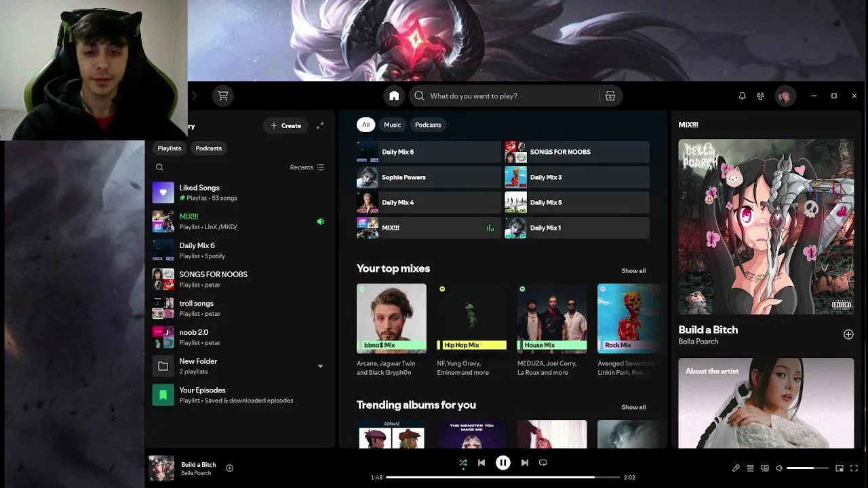Mute the volume speaker icon
Viewport: 868px width, 488px height.
click(x=779, y=468)
